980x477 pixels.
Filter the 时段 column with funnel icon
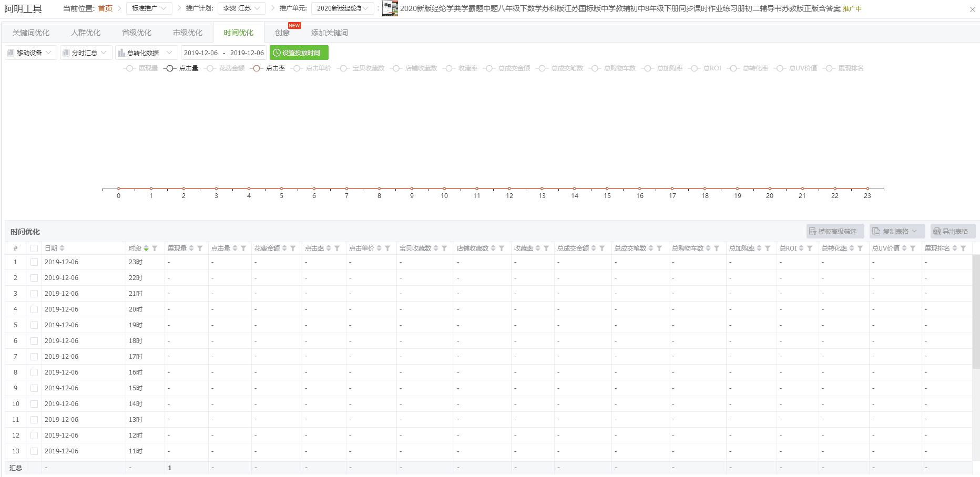point(155,248)
